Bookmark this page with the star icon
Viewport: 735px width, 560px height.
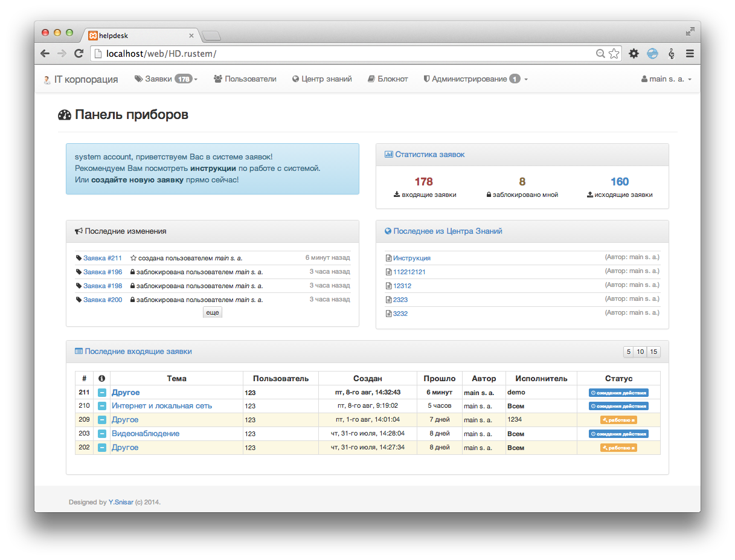pyautogui.click(x=614, y=54)
